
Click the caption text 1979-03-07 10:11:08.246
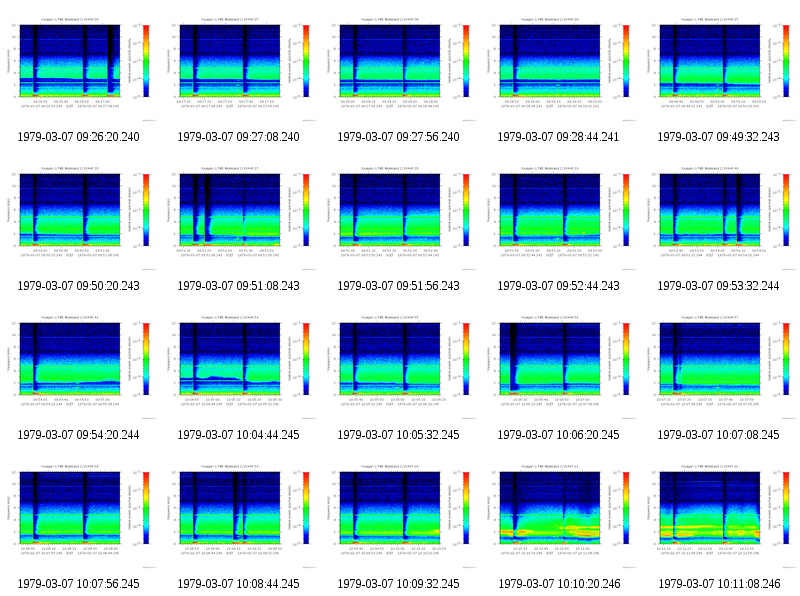[x=719, y=584]
